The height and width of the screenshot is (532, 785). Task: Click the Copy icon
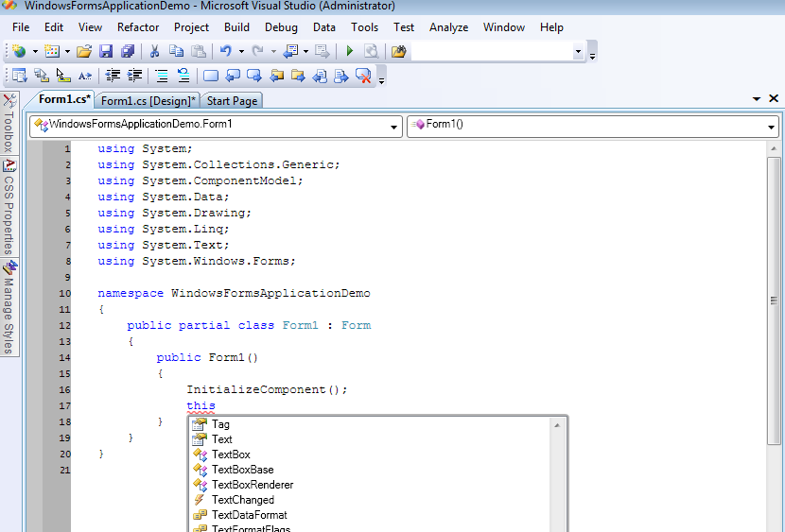[176, 51]
